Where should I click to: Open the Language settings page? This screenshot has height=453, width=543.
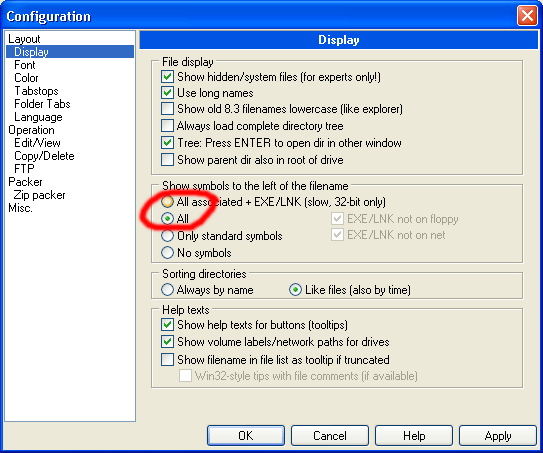pos(38,117)
